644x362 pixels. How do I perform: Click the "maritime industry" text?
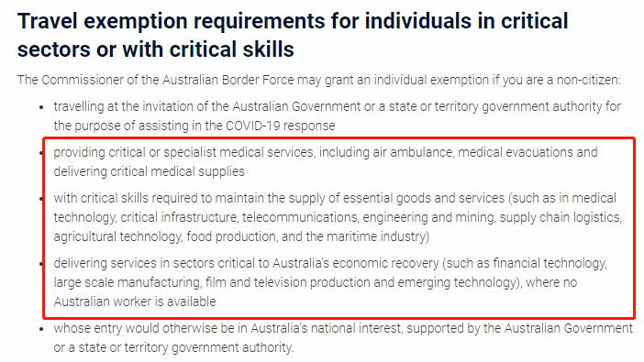(x=378, y=236)
